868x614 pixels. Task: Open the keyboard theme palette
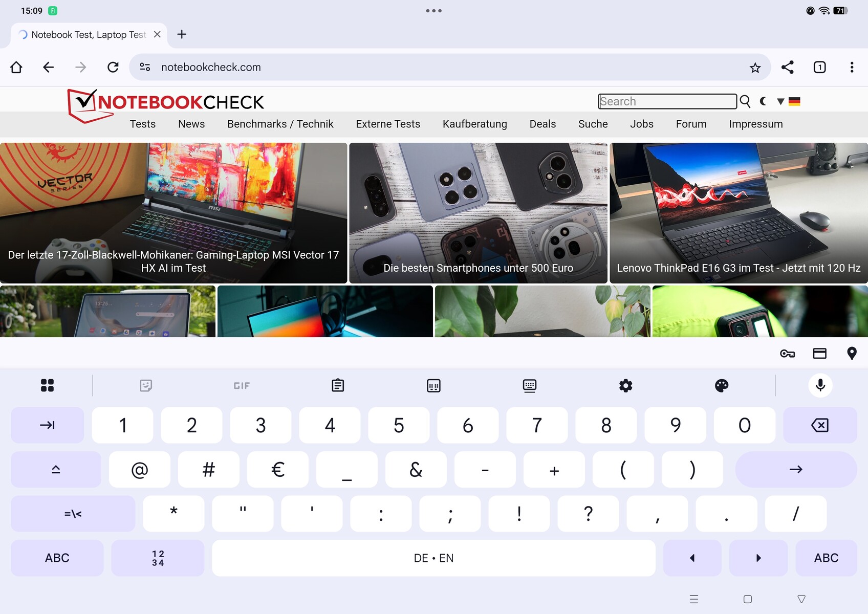click(x=722, y=385)
